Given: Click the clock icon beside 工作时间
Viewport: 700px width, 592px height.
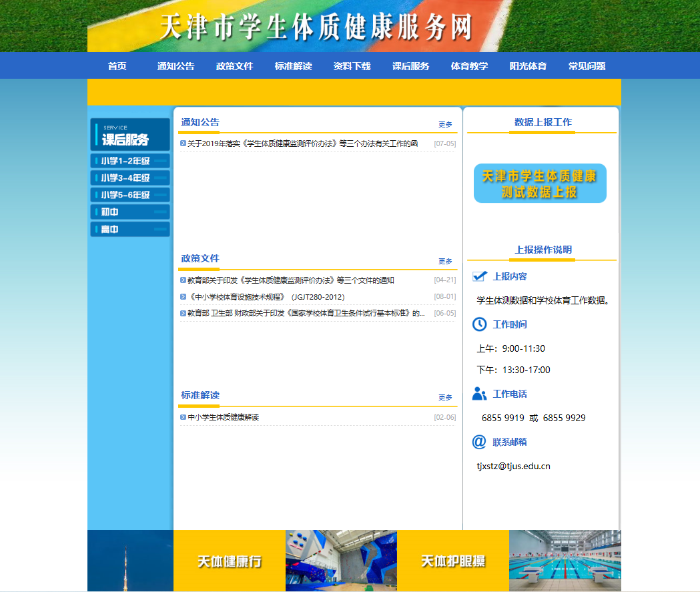Looking at the screenshot, I should [x=479, y=324].
